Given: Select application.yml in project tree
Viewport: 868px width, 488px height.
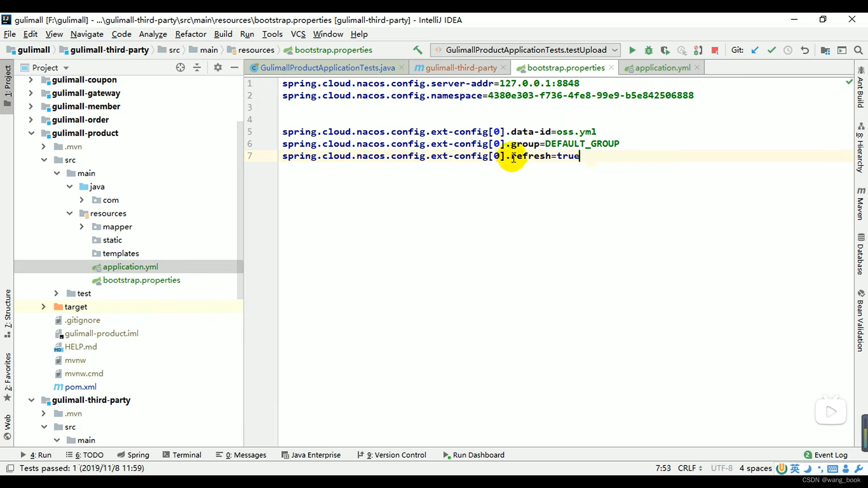Looking at the screenshot, I should [130, 267].
